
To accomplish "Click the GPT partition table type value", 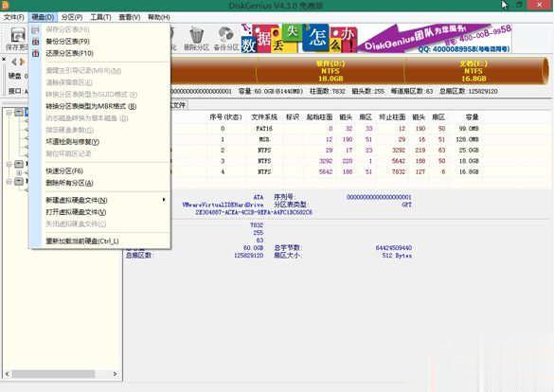I will 406,205.
